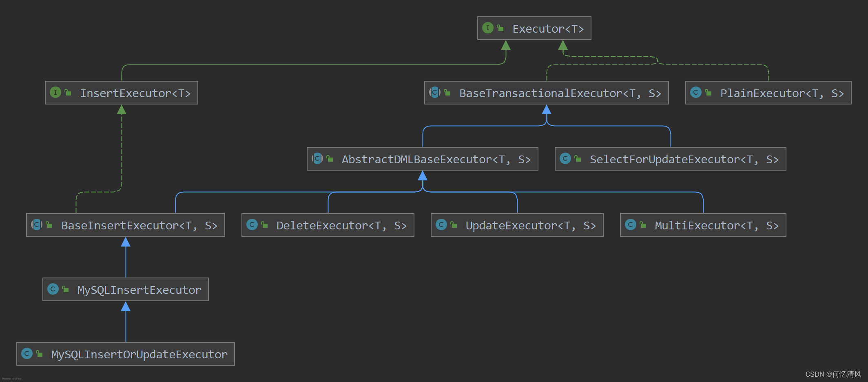Click the public lock icon on BaseInsertExecutor
Image resolution: width=868 pixels, height=382 pixels.
click(49, 225)
